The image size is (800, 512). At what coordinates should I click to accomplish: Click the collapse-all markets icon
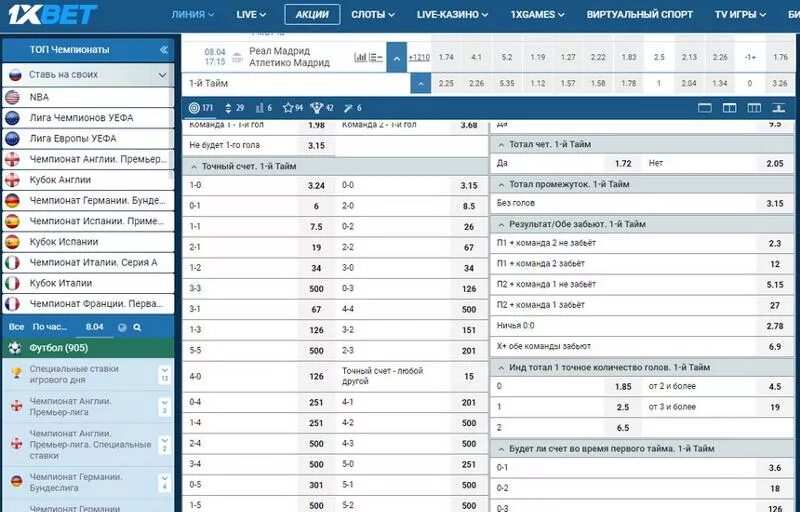[x=779, y=108]
